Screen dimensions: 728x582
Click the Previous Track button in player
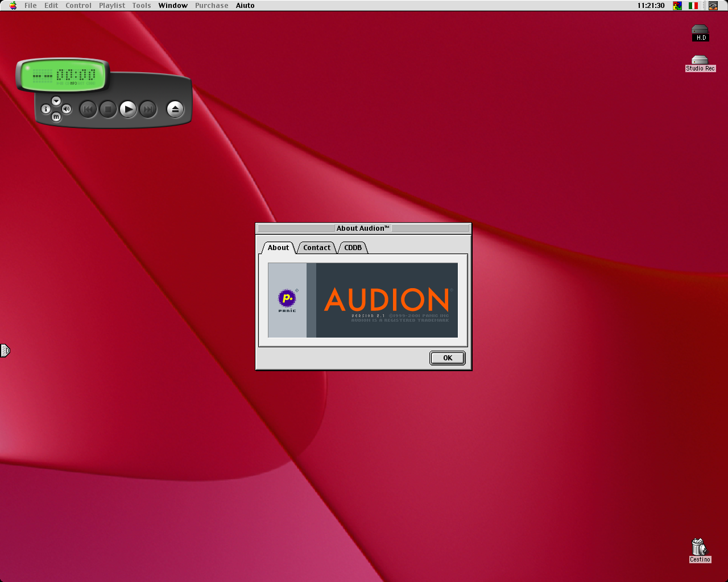point(88,109)
